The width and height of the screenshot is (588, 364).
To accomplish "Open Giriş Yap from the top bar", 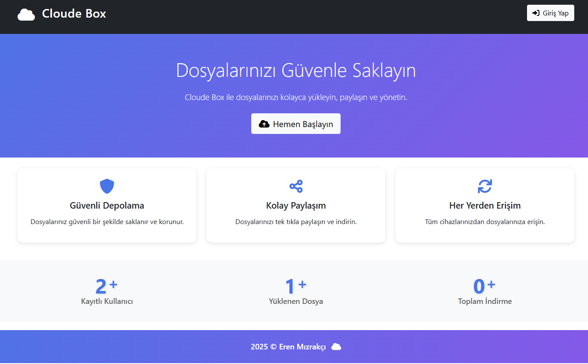I will (550, 13).
